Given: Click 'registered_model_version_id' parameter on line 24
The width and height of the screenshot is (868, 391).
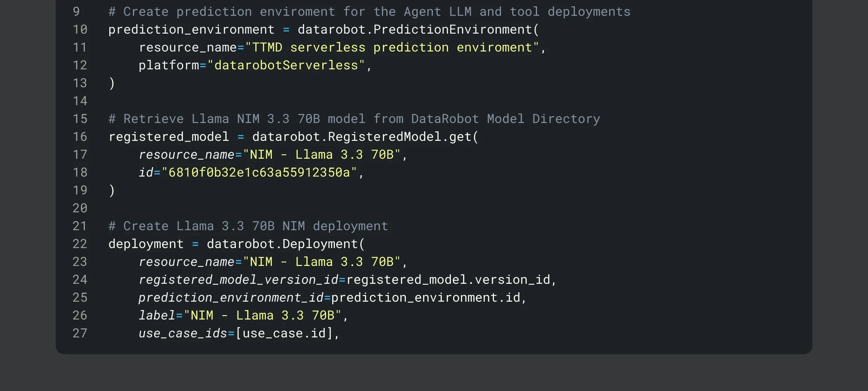Looking at the screenshot, I should coord(239,280).
